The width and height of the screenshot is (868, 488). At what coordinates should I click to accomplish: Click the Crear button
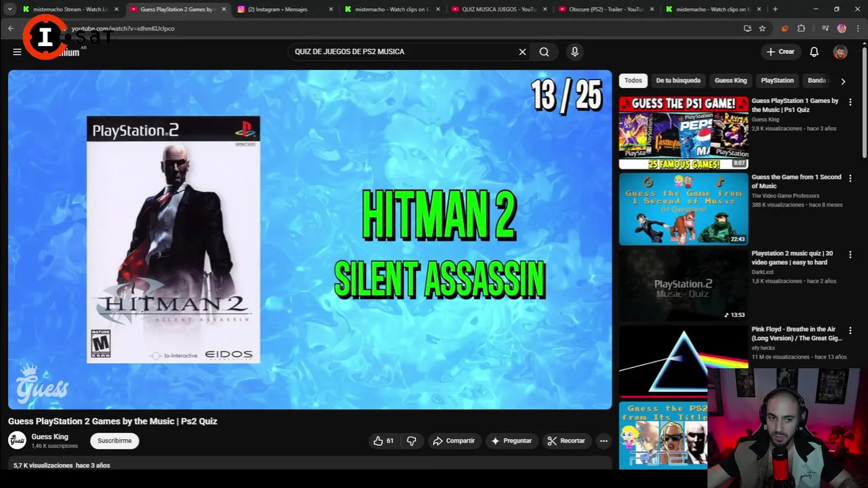780,52
